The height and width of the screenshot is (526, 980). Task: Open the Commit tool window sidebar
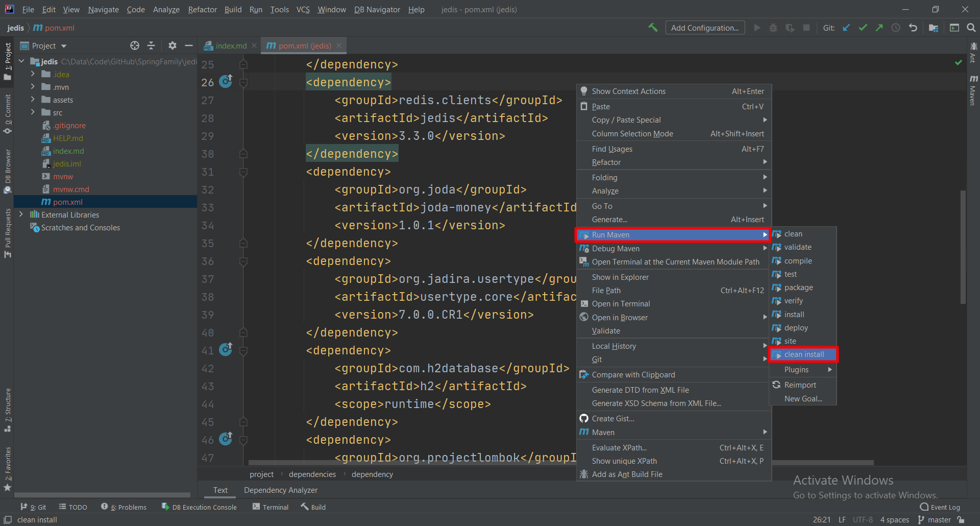tap(7, 113)
